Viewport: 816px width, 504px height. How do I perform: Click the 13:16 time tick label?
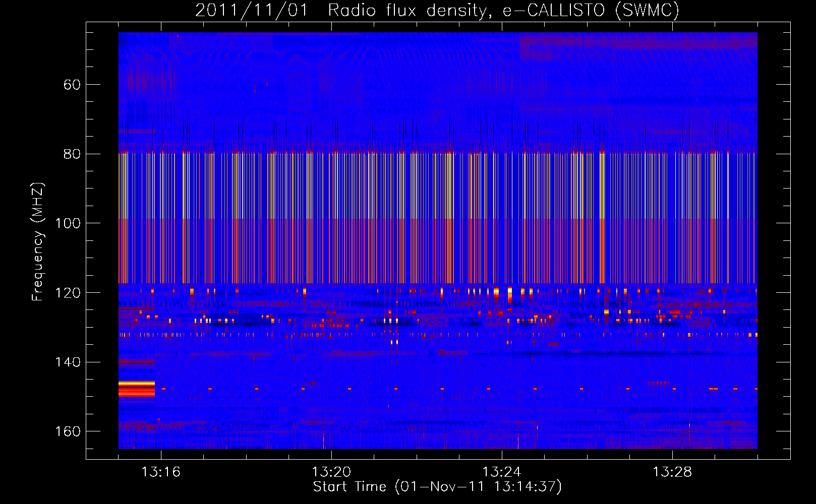coord(161,472)
